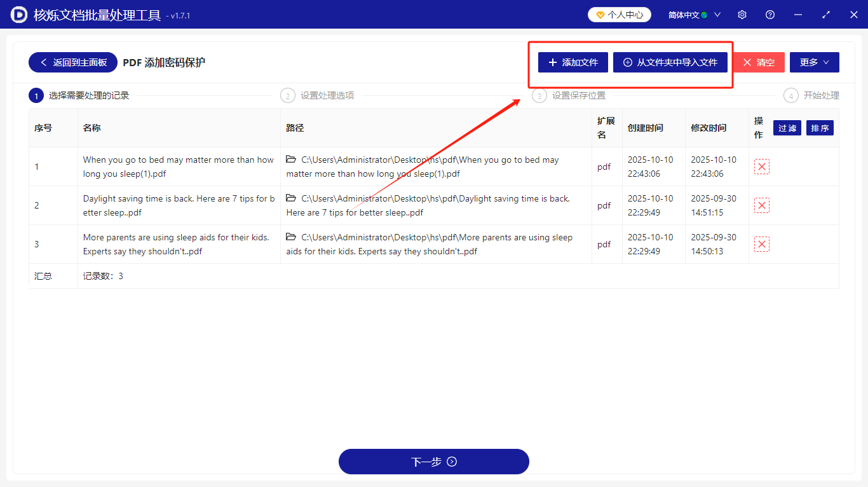Open help via the question mark icon
This screenshot has width=868, height=487.
(770, 13)
